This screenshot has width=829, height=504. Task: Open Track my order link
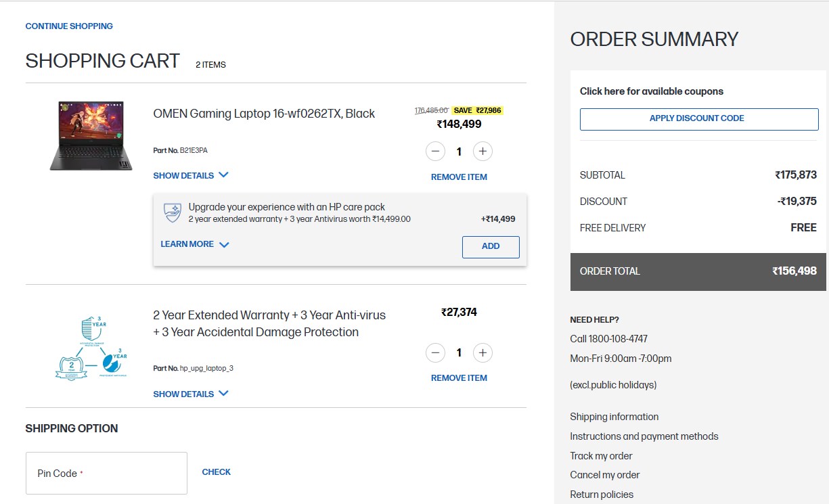point(601,456)
